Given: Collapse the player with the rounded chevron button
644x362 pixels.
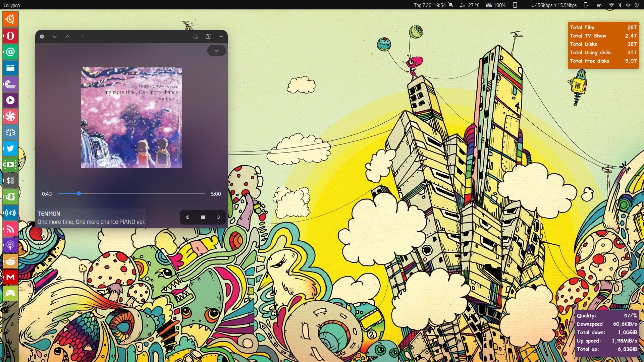Looking at the screenshot, I should point(217,51).
